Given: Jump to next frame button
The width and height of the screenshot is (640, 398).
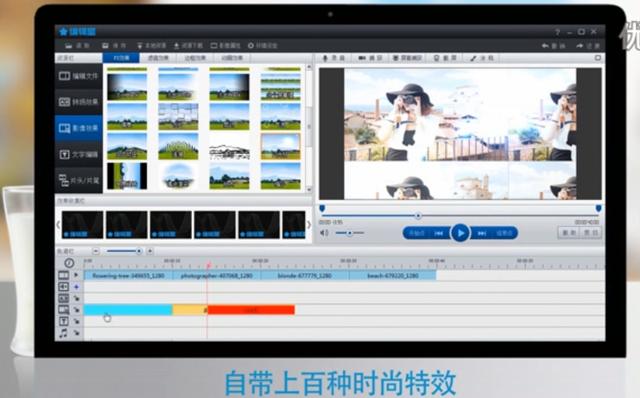Looking at the screenshot, I should (x=482, y=233).
